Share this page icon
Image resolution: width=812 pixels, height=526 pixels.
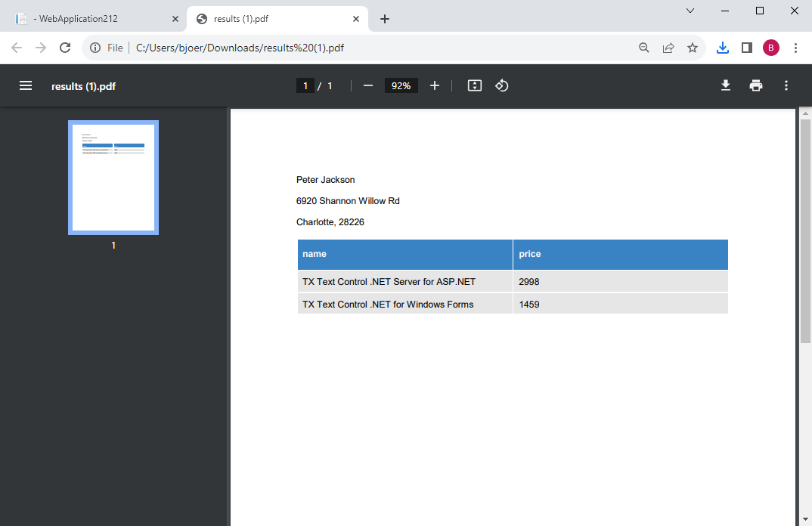668,48
